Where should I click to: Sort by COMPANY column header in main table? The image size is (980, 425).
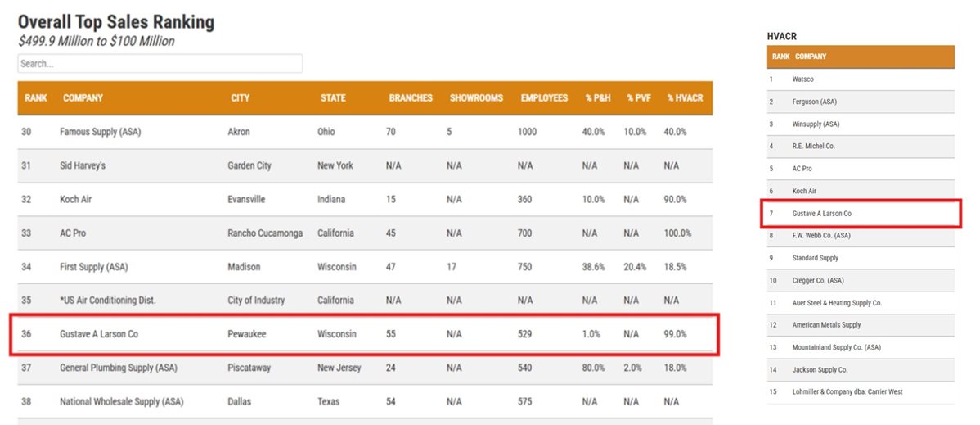pyautogui.click(x=83, y=98)
